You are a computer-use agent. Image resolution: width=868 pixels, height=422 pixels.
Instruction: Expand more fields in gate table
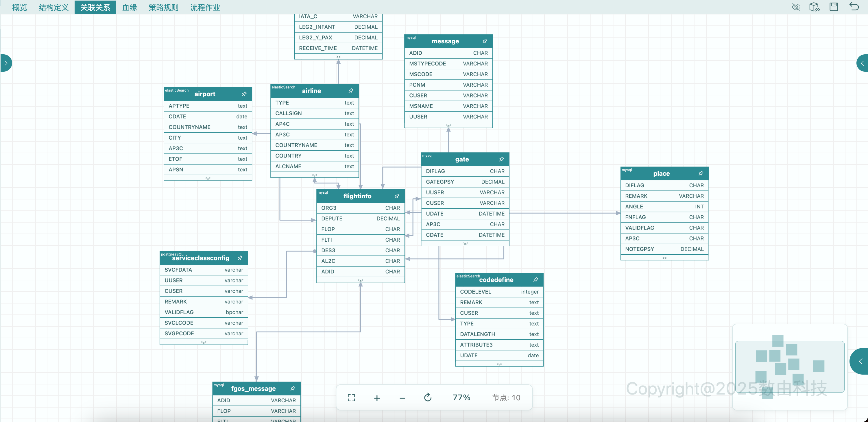(465, 243)
